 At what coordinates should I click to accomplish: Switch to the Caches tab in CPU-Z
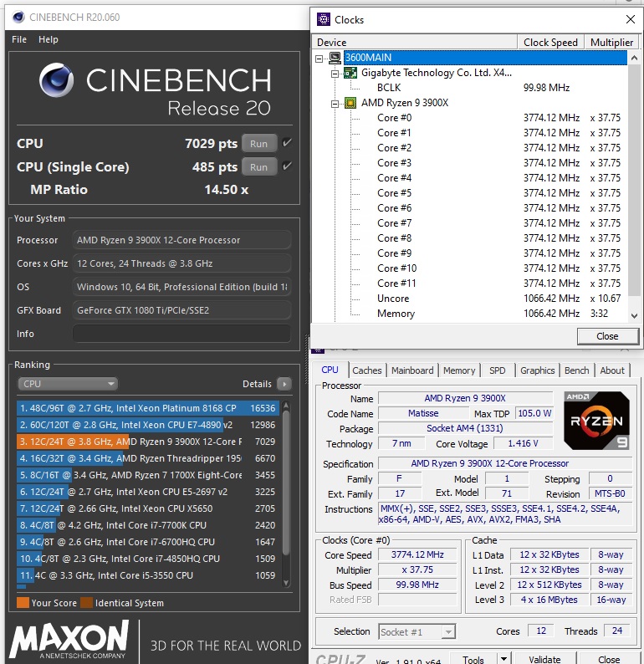coord(366,370)
